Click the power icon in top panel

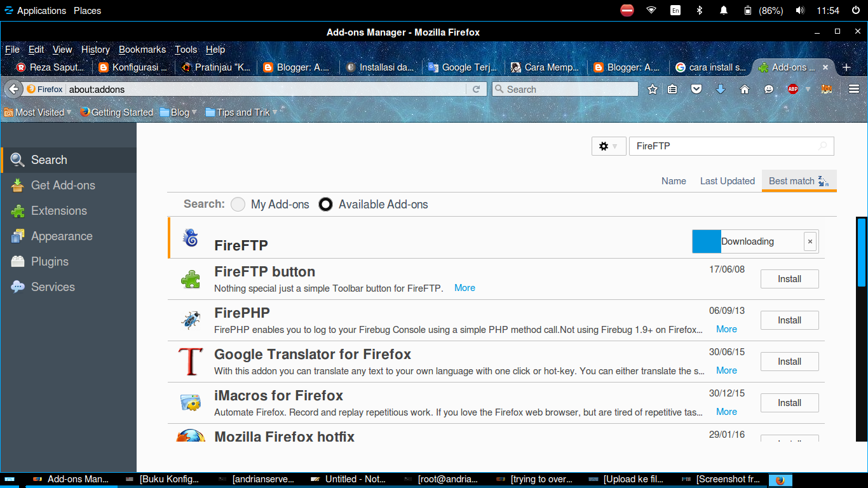(x=856, y=10)
